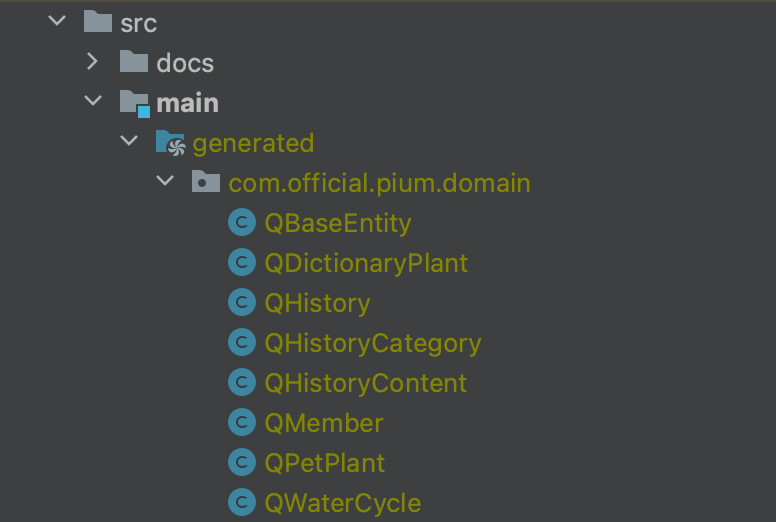The height and width of the screenshot is (522, 776).
Task: Select the QHistoryContent class file
Action: coord(365,383)
